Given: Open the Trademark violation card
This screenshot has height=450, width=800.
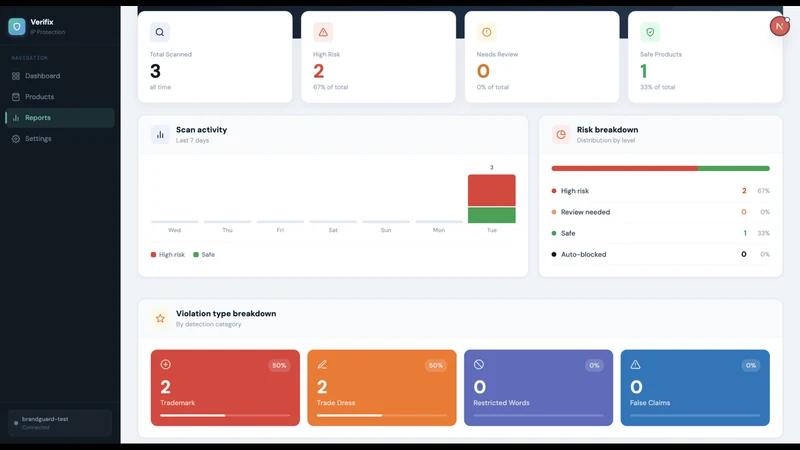Looking at the screenshot, I should pos(225,388).
